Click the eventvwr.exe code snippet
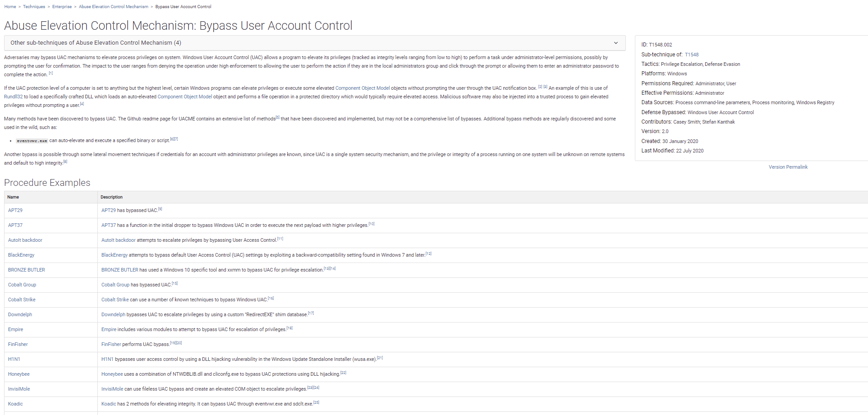This screenshot has width=868, height=415. click(x=32, y=141)
